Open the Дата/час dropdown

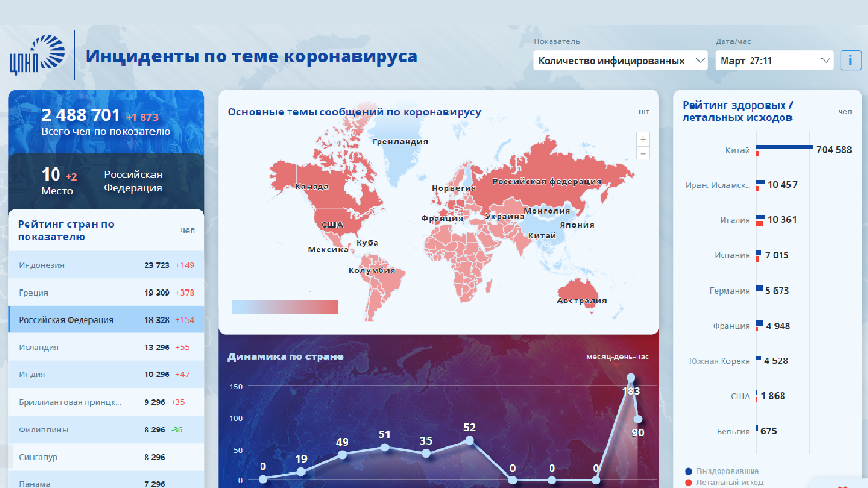point(774,60)
